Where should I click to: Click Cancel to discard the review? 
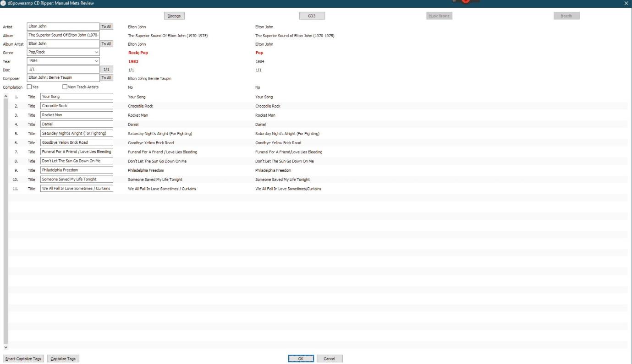click(x=329, y=359)
